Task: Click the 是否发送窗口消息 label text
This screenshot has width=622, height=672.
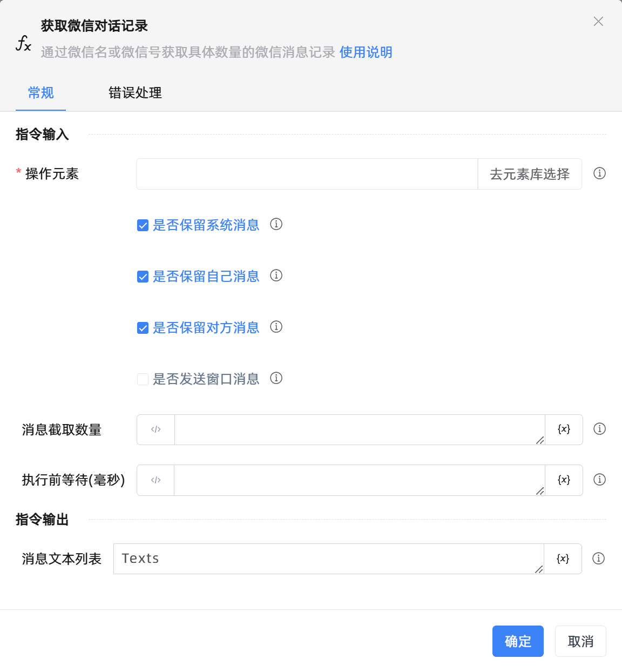Action: tap(206, 379)
